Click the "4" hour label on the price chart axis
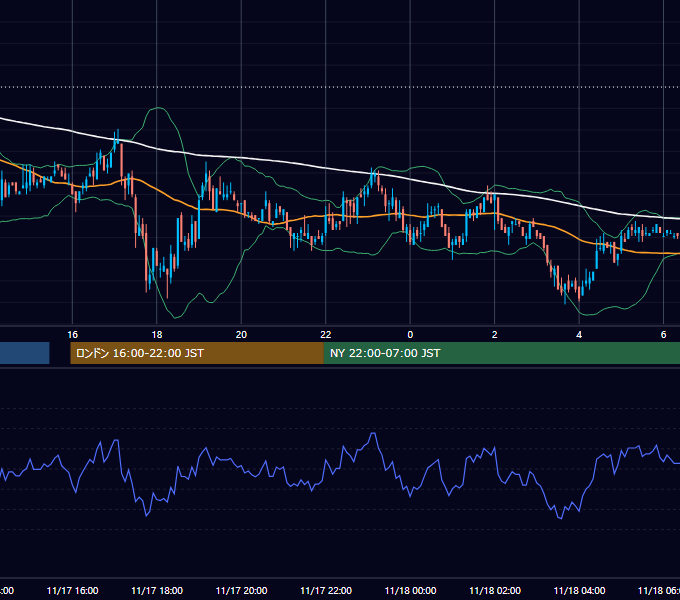This screenshot has height=600, width=680. click(579, 334)
